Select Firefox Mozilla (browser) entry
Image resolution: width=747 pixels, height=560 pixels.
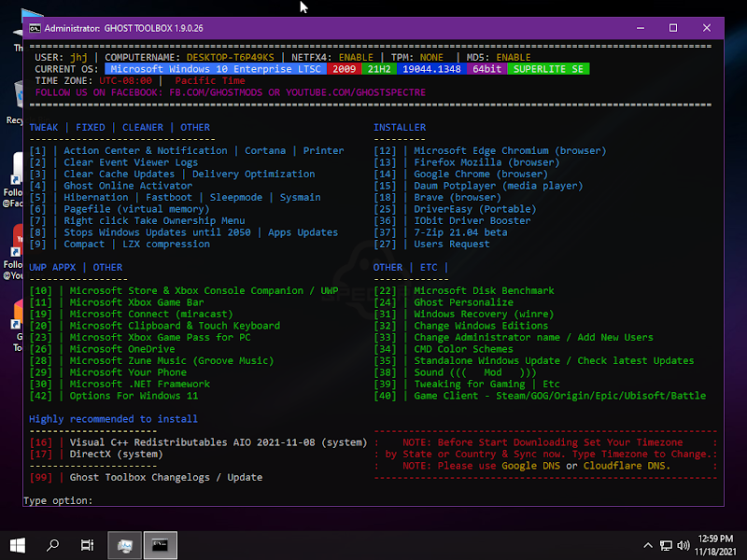(x=486, y=162)
